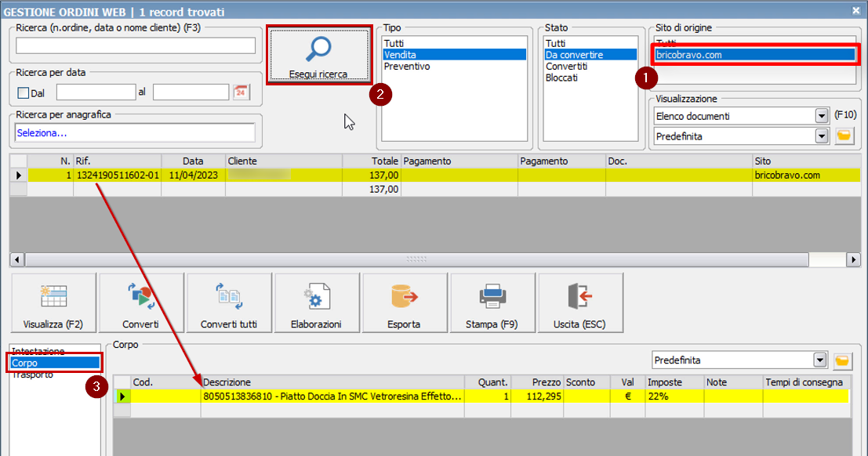
Task: Click the Prezzo column header
Action: pos(537,382)
